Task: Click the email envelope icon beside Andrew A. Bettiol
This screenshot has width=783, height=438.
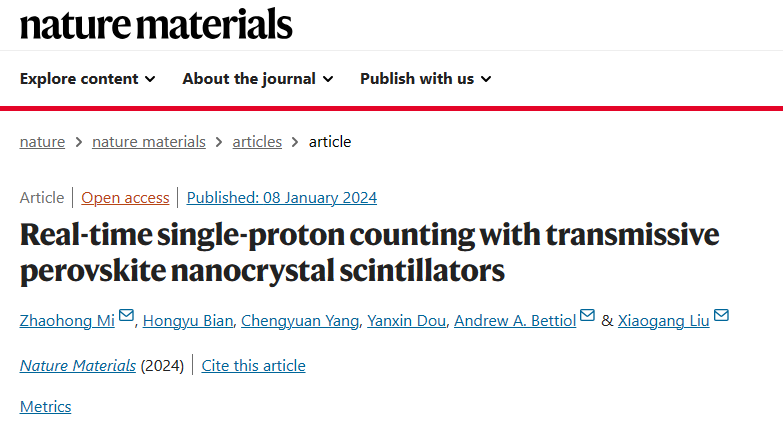Action: (x=587, y=316)
